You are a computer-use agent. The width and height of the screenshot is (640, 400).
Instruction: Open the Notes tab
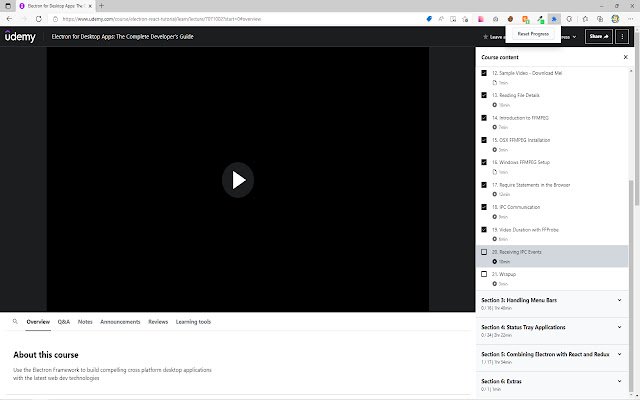[85, 322]
